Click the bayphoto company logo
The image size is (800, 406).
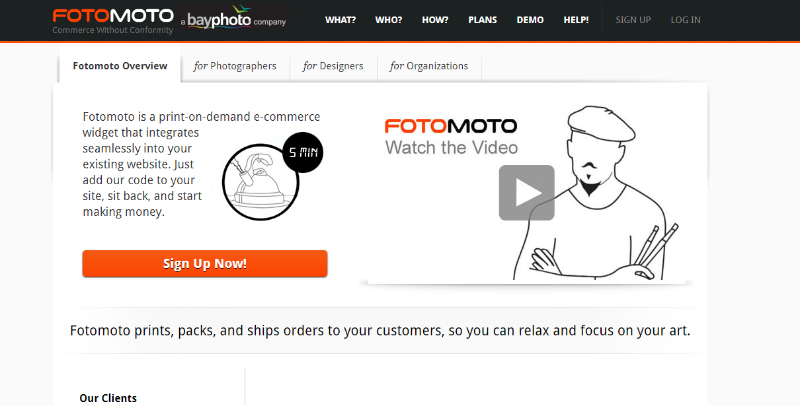[234, 19]
